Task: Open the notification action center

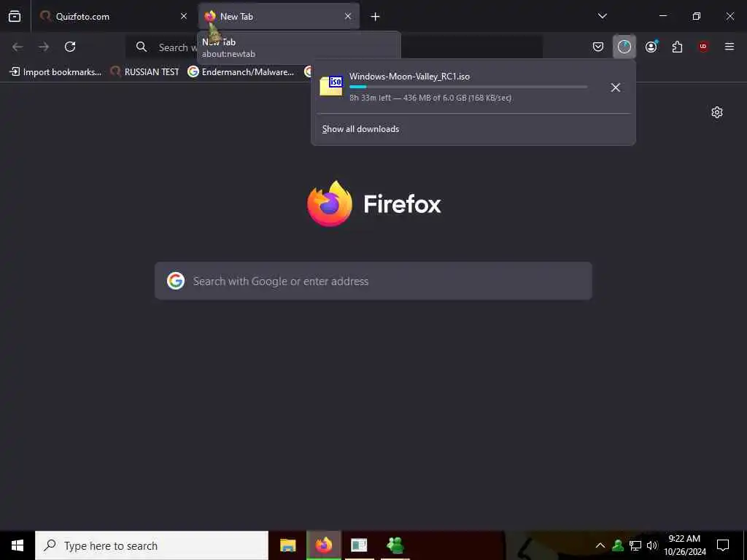Action: coord(723,545)
